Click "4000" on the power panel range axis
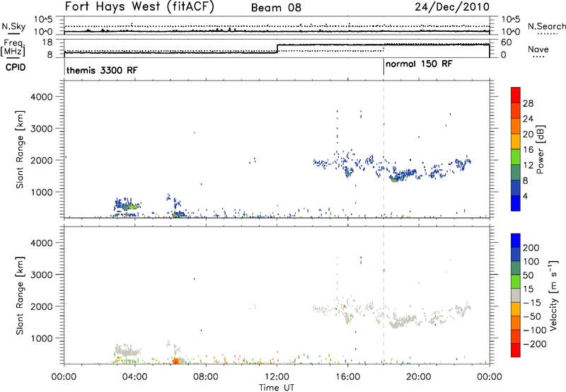The height and width of the screenshot is (392, 566). (42, 97)
